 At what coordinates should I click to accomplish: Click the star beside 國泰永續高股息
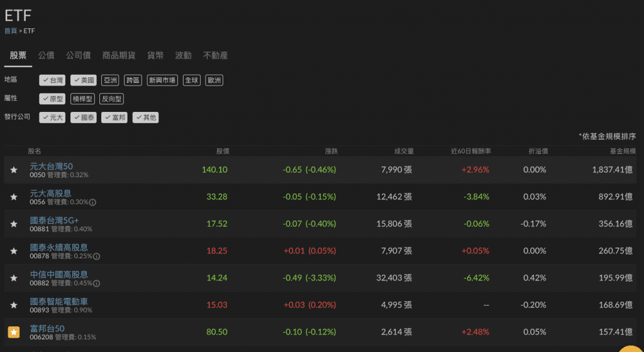14,251
